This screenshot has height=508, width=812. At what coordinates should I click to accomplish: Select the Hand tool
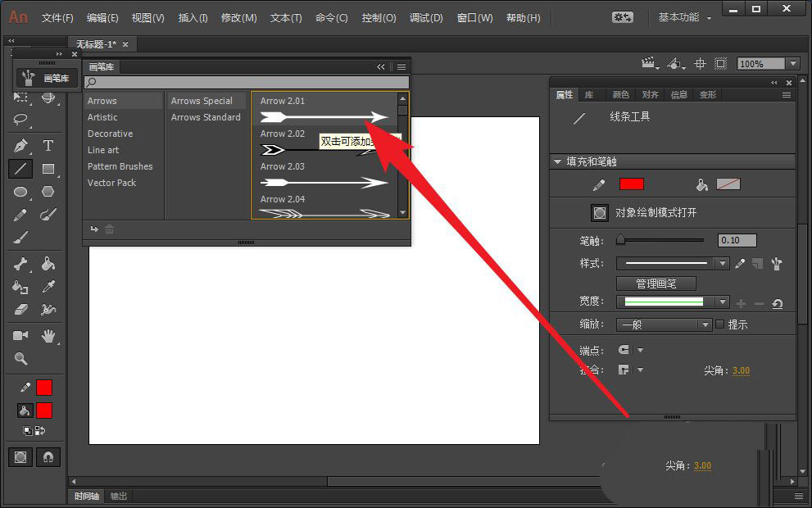tap(48, 336)
